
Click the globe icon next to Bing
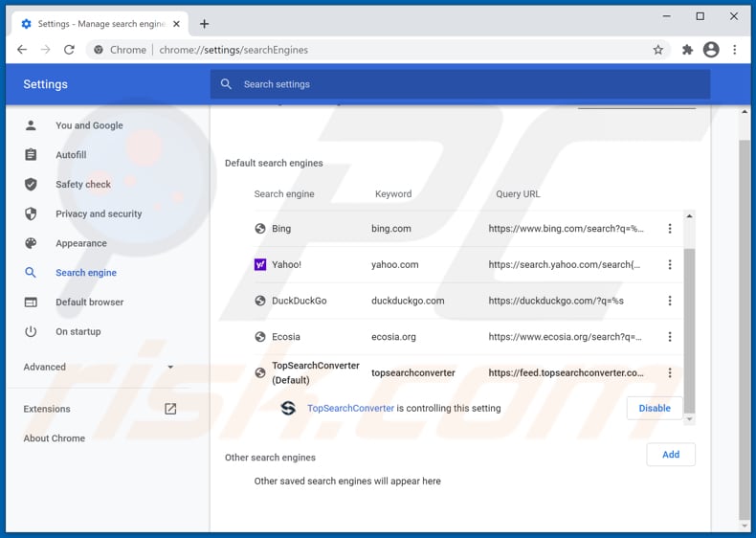260,229
